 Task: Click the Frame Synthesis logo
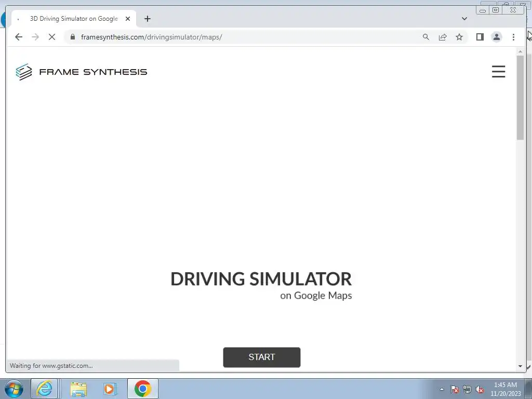[82, 72]
